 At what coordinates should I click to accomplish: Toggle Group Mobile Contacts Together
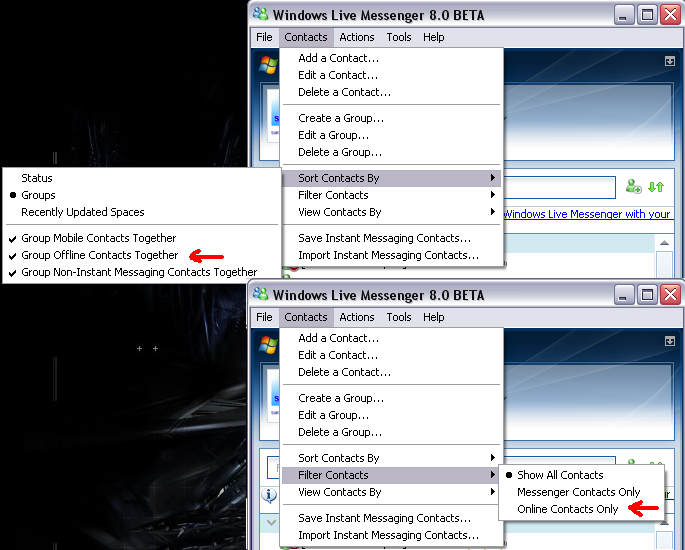tap(142, 238)
